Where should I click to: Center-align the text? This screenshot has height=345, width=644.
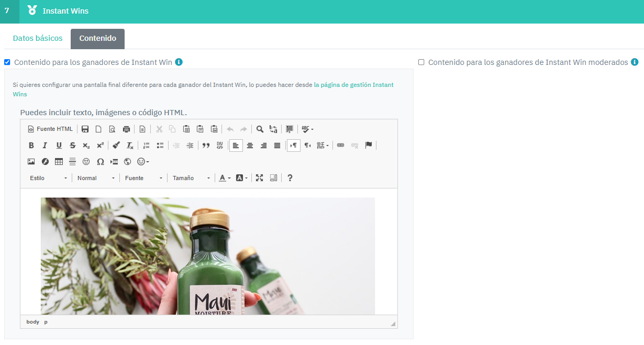[250, 146]
